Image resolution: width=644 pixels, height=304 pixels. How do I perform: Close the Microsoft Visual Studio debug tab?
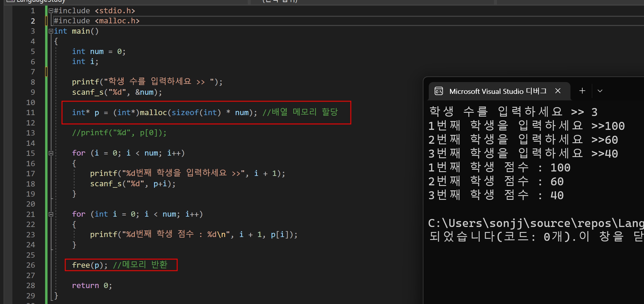tap(558, 91)
